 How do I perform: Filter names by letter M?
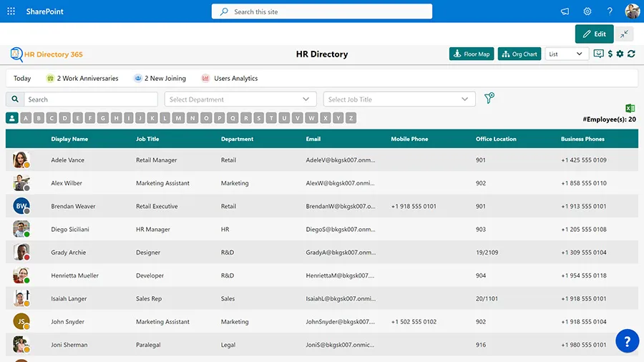[x=178, y=118]
